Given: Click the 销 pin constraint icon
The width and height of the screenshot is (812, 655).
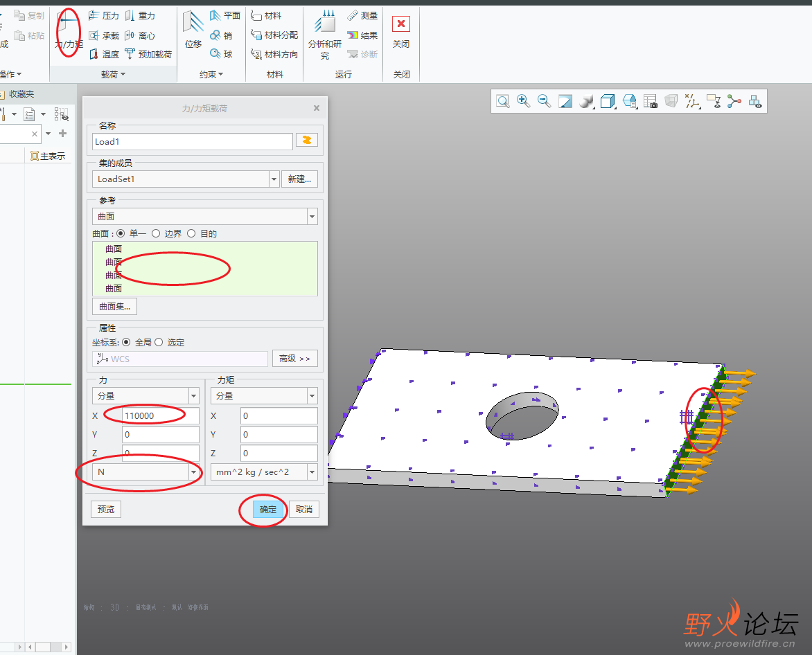Looking at the screenshot, I should [221, 35].
